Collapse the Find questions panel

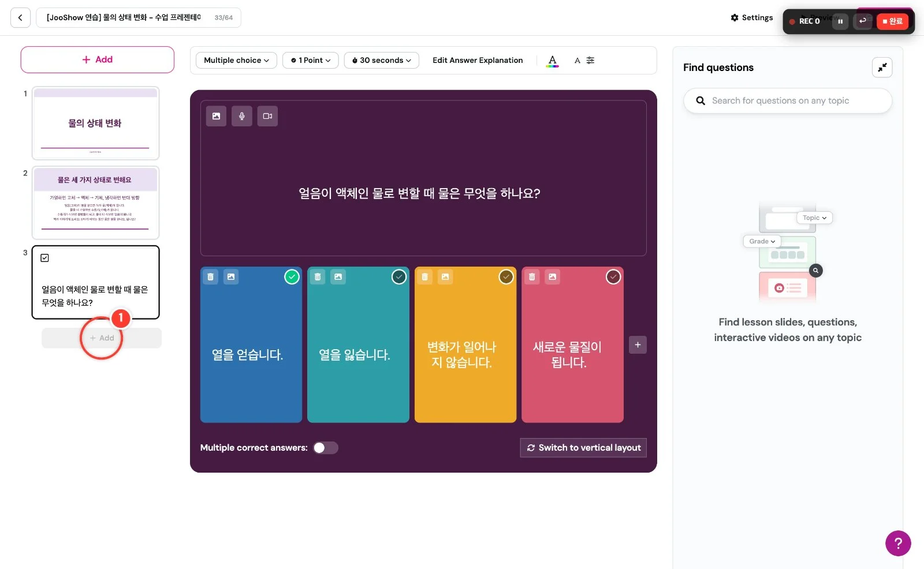tap(882, 68)
